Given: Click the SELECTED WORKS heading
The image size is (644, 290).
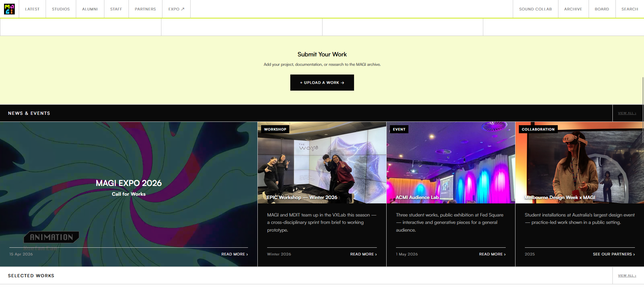Looking at the screenshot, I should pos(31,276).
